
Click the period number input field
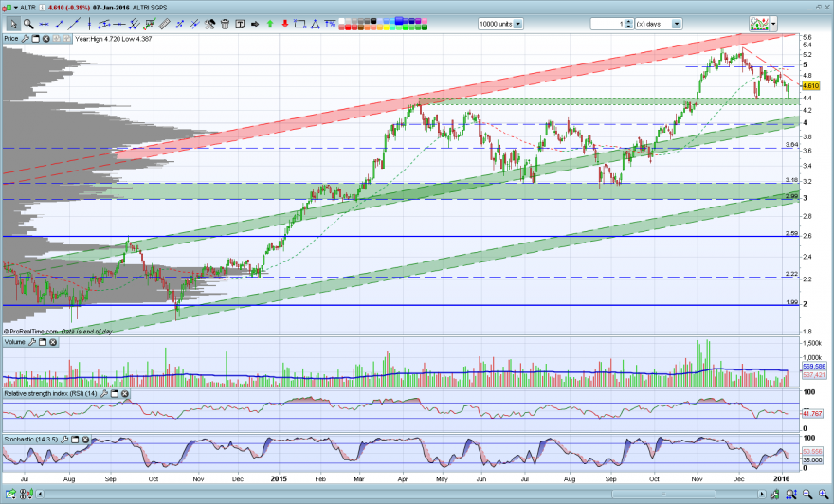point(607,24)
